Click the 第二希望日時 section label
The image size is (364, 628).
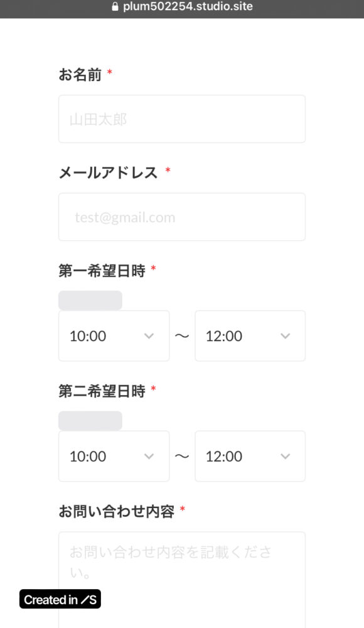pos(102,391)
